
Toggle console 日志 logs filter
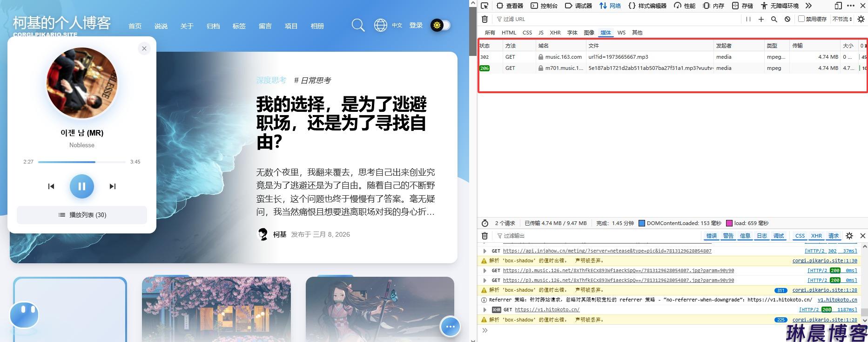click(761, 236)
